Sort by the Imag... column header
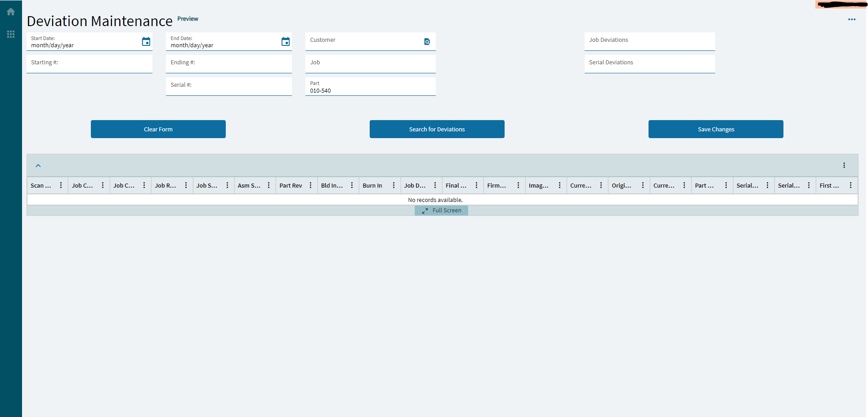The image size is (868, 417). (539, 185)
